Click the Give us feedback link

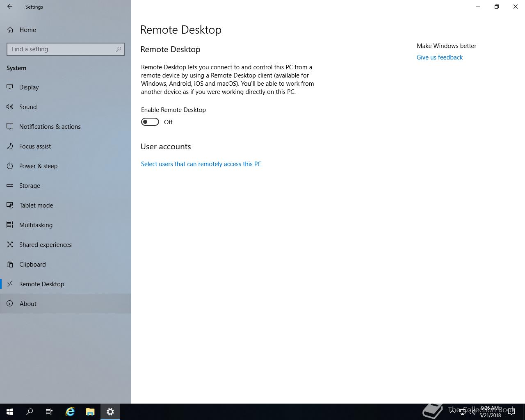[x=440, y=57]
